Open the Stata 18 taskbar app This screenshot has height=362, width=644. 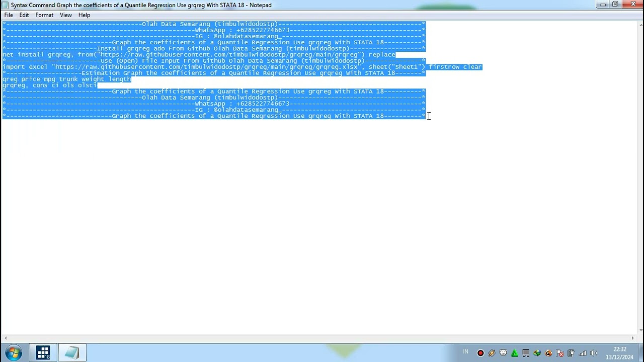tap(43, 352)
